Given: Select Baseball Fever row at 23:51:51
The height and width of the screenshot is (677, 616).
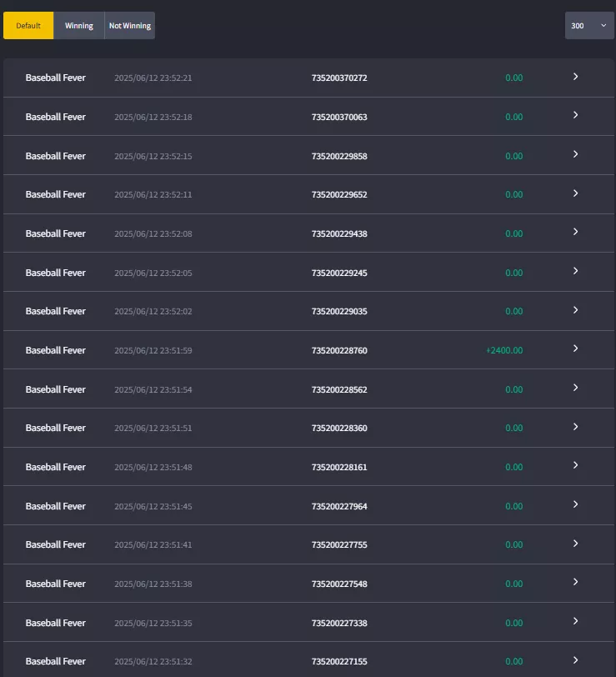Looking at the screenshot, I should pos(308,428).
